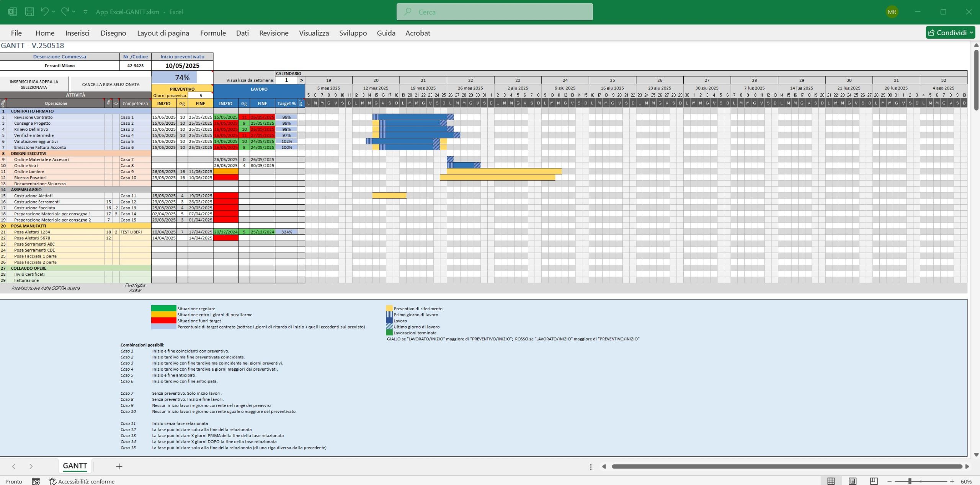Select the GANTT sheet tab
Image resolution: width=980 pixels, height=485 pixels.
tap(75, 466)
